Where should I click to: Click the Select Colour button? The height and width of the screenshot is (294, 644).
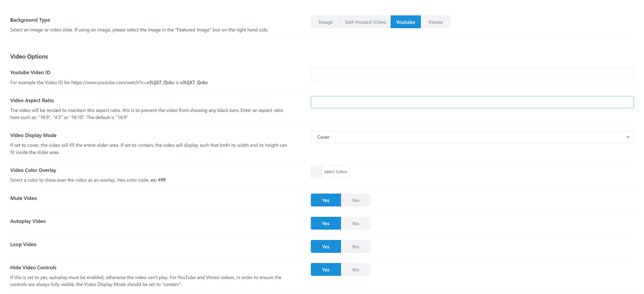click(x=336, y=172)
